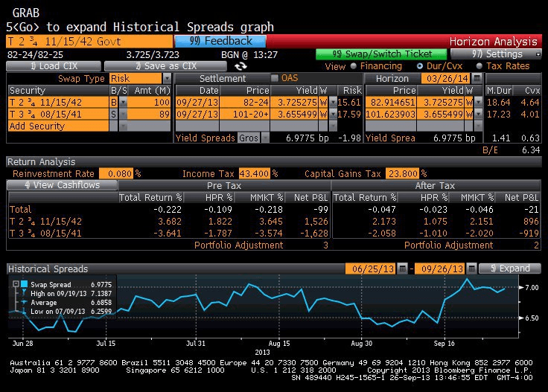The image size is (548, 392).
Task: Click the Low on 07/09/13 legend marker
Action: point(25,312)
